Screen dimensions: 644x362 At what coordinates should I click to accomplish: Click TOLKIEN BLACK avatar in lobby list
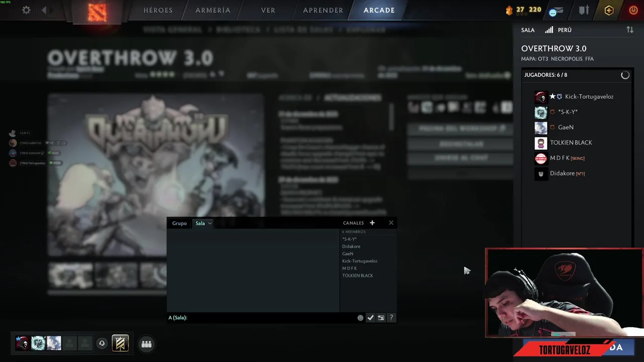point(541,143)
